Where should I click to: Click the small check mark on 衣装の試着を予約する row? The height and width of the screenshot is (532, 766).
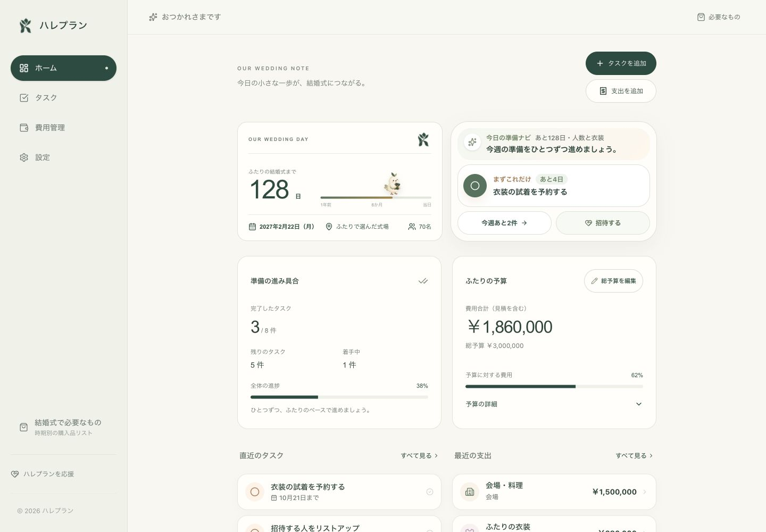tap(430, 492)
